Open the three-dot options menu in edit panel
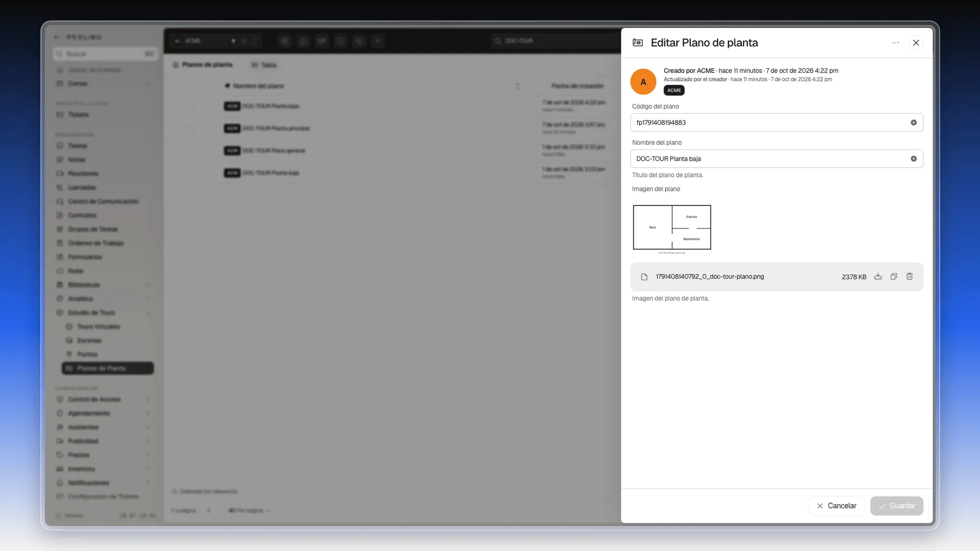The image size is (980, 551). (x=895, y=43)
